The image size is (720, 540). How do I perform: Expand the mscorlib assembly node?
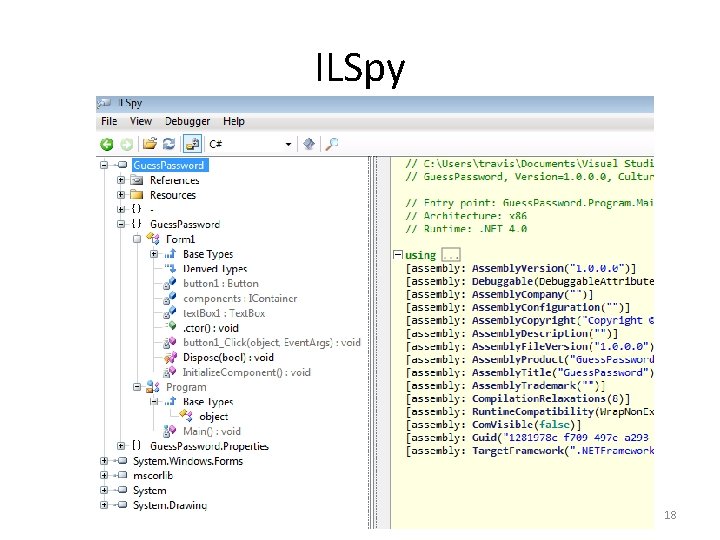104,475
